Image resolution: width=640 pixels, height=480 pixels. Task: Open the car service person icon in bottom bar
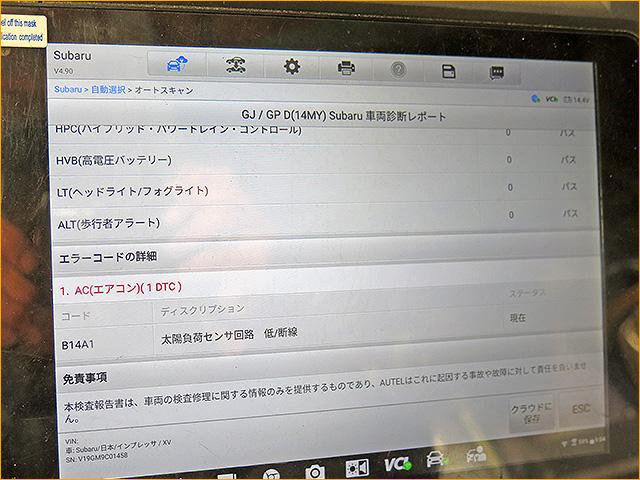coord(476,455)
